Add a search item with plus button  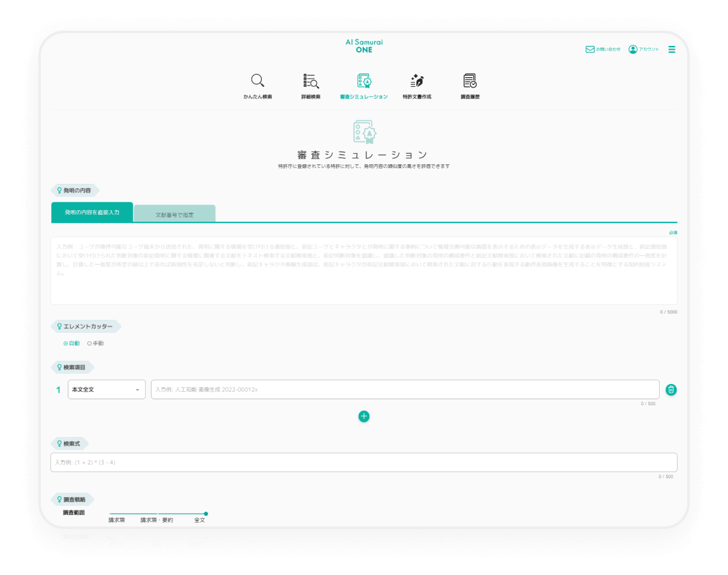[x=364, y=416]
